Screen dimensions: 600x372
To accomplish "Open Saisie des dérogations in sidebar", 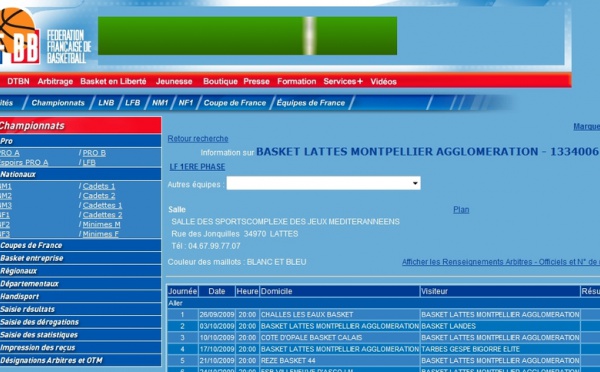I will pyautogui.click(x=80, y=322).
